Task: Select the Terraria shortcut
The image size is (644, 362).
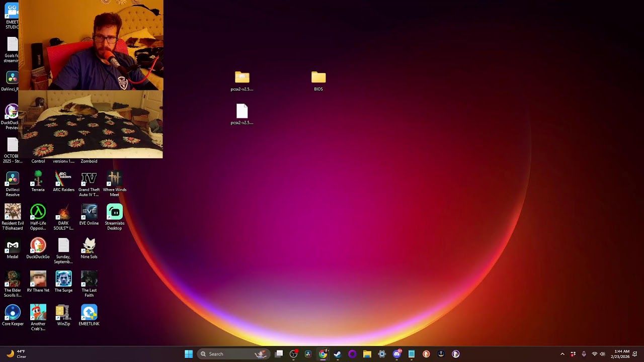Action: (x=38, y=182)
